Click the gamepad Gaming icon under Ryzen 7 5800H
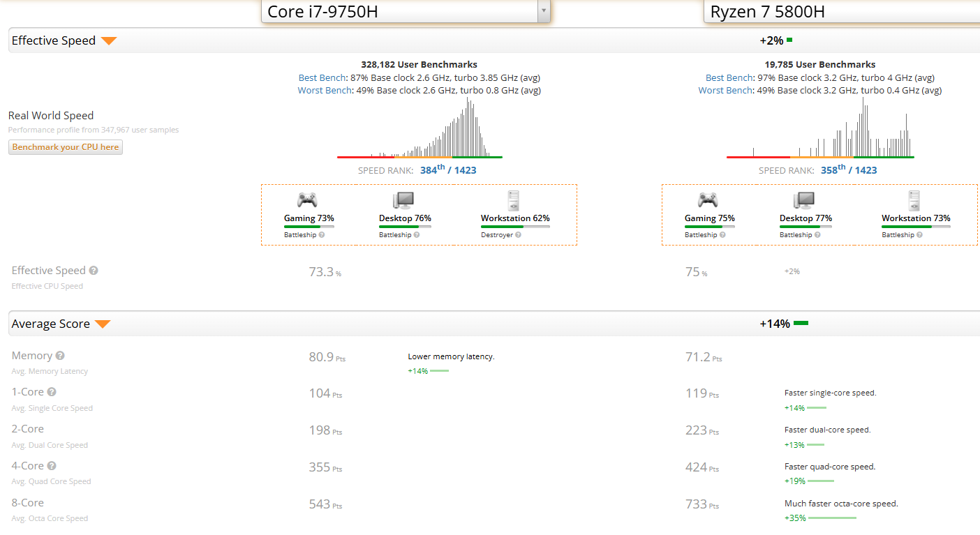 (708, 200)
